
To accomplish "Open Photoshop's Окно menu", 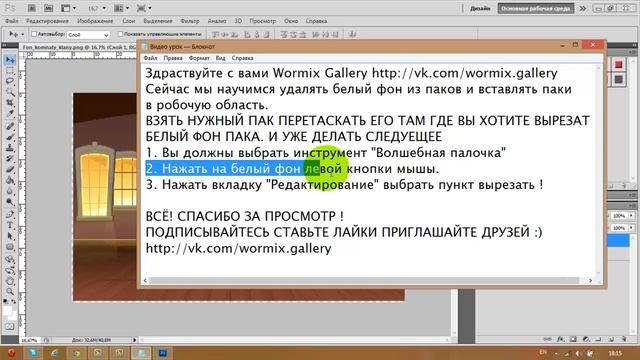I will click(291, 21).
